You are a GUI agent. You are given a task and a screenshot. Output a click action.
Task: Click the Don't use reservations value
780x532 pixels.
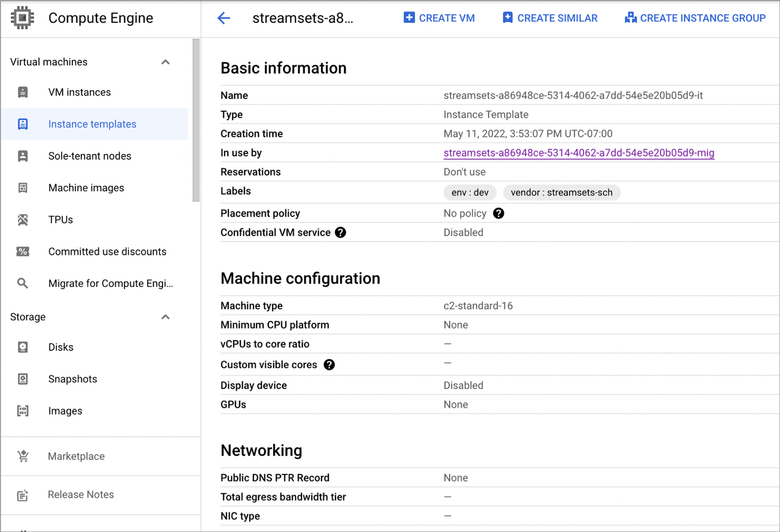[464, 172]
